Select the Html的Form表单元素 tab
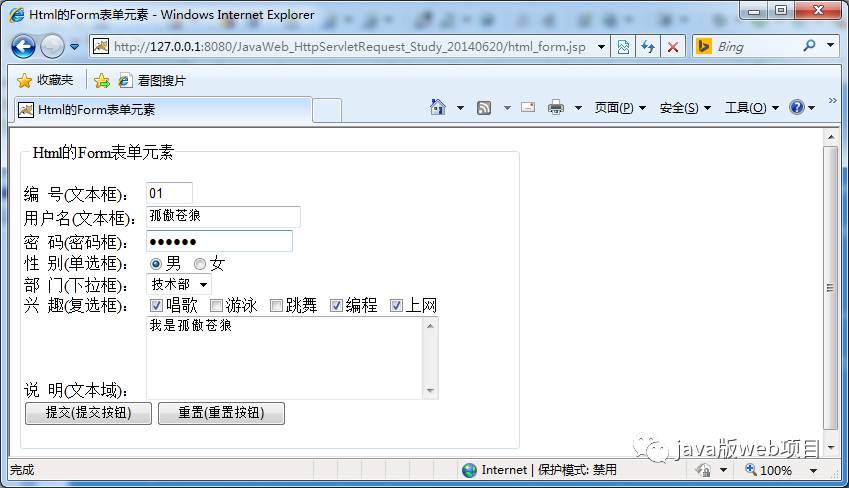This screenshot has height=488, width=849. coord(162,110)
